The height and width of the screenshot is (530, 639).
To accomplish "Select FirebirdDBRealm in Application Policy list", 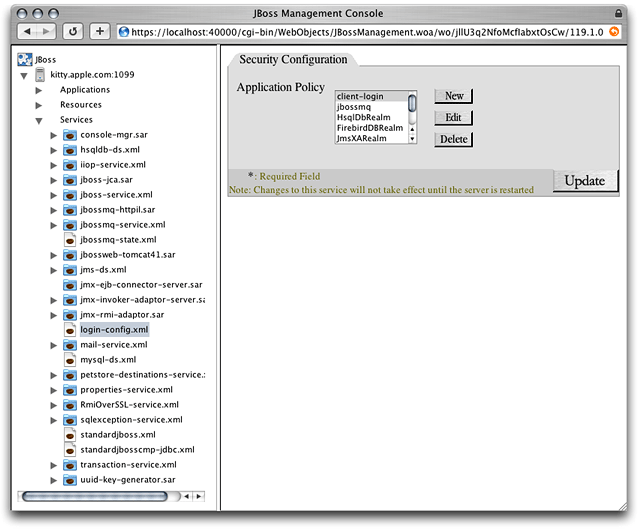I will (371, 128).
